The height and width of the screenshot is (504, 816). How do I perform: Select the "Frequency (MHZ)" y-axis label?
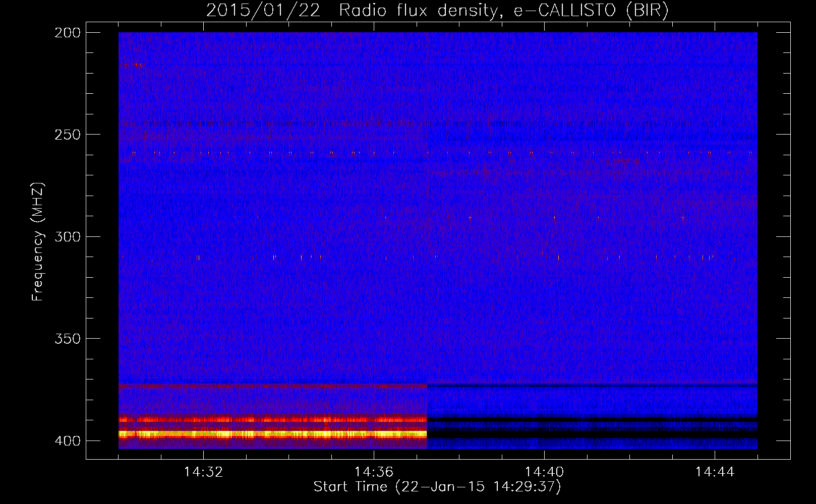click(x=37, y=241)
